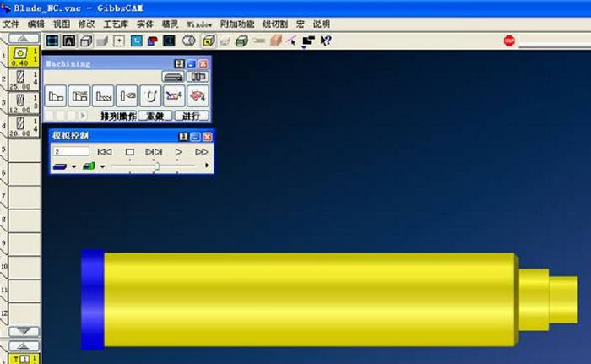Select tool tile 2 labeled 25.00
This screenshot has width=591, height=364.
(24, 79)
